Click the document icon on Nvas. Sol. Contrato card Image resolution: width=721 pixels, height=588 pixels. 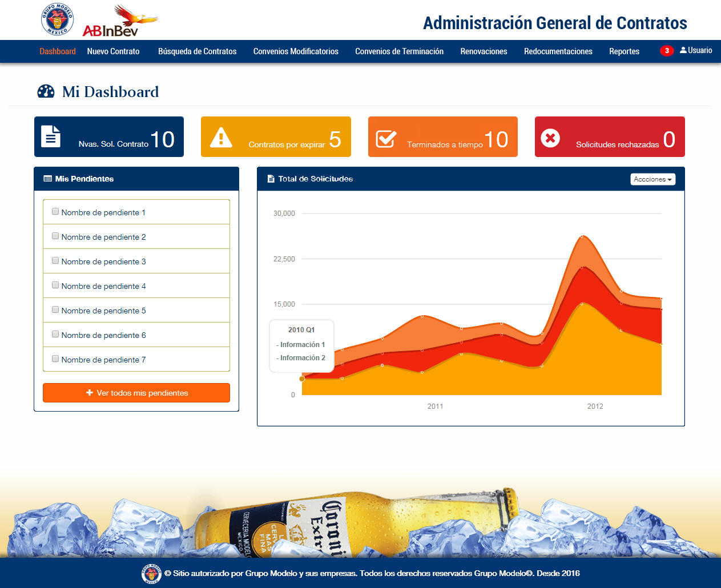pos(51,137)
